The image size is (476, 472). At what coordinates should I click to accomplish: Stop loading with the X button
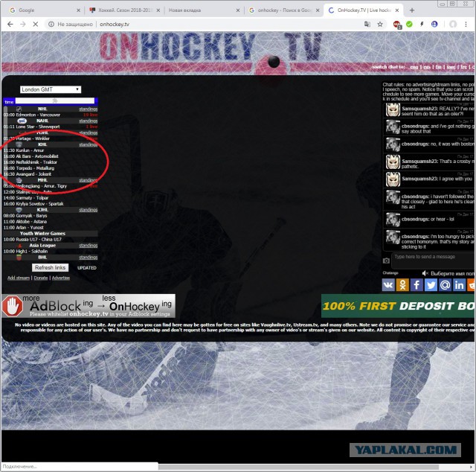click(x=35, y=24)
